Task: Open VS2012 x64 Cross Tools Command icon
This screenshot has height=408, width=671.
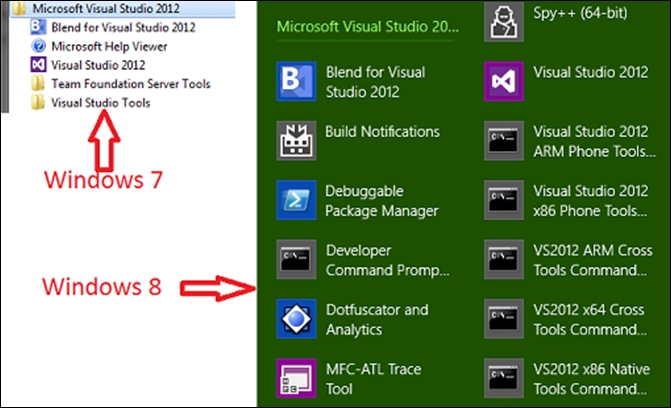Action: 504,319
